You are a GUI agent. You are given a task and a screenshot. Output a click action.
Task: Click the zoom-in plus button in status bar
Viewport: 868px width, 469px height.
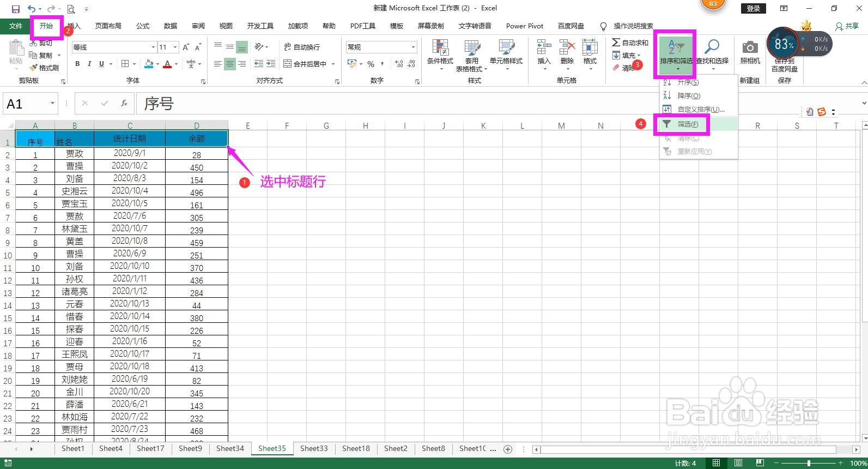[841, 463]
